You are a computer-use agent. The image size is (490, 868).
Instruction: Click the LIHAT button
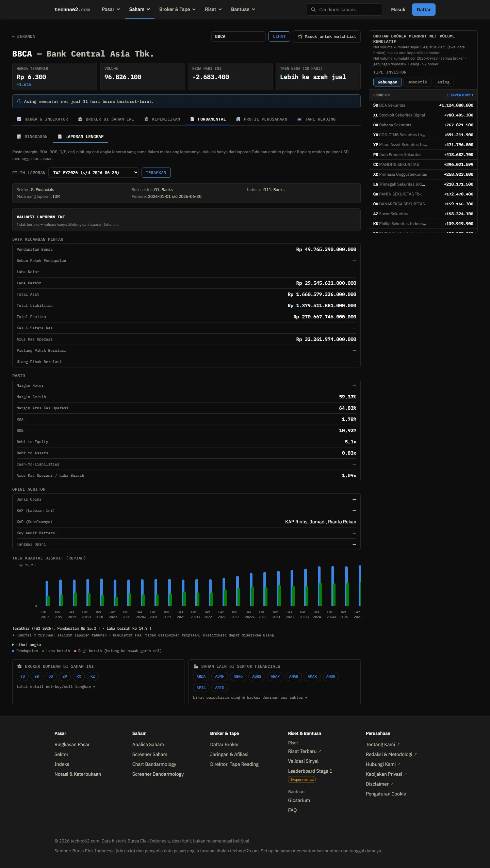coord(279,36)
